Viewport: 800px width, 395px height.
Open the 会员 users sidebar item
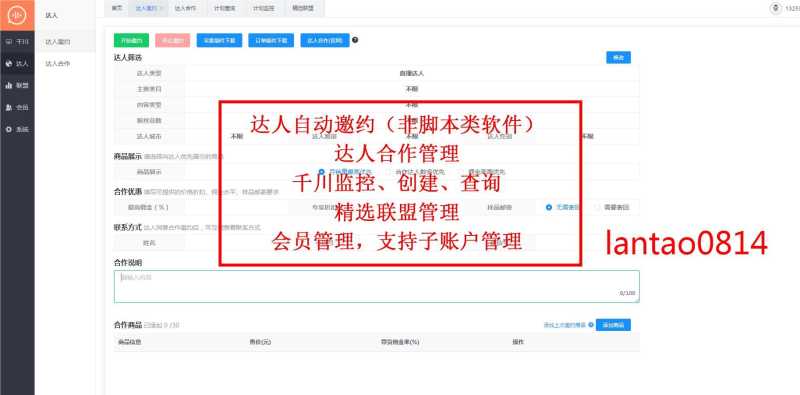17,108
